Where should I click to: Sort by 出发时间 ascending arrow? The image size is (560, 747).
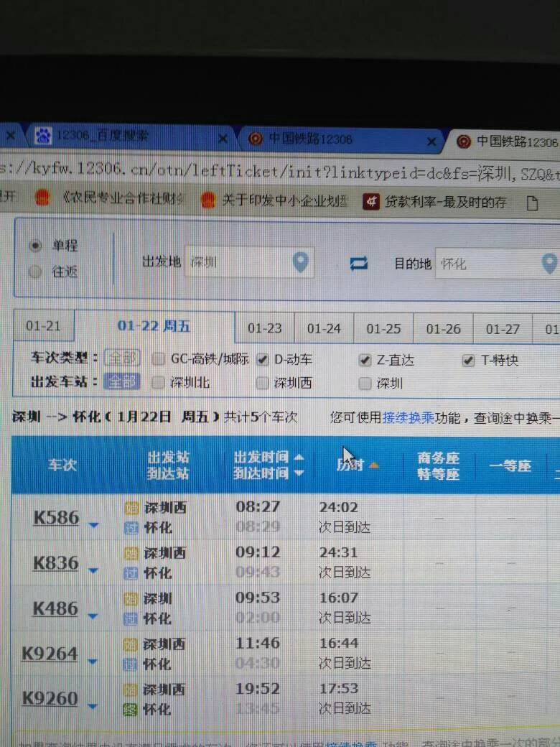click(299, 458)
